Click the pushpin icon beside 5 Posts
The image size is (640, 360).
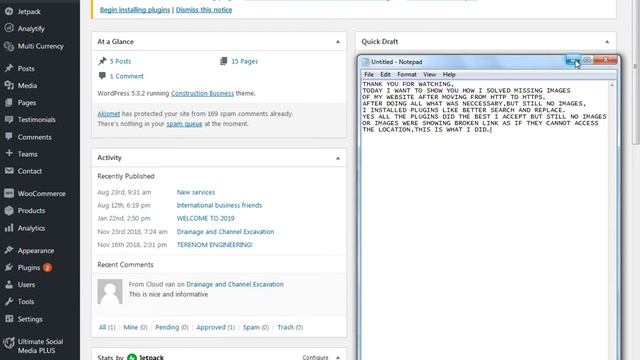[x=102, y=61]
